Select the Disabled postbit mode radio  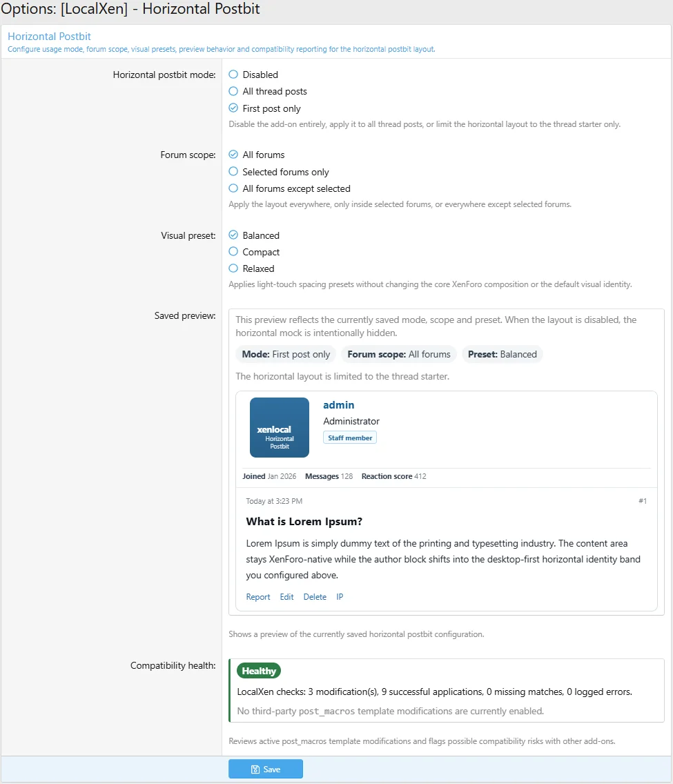click(233, 75)
